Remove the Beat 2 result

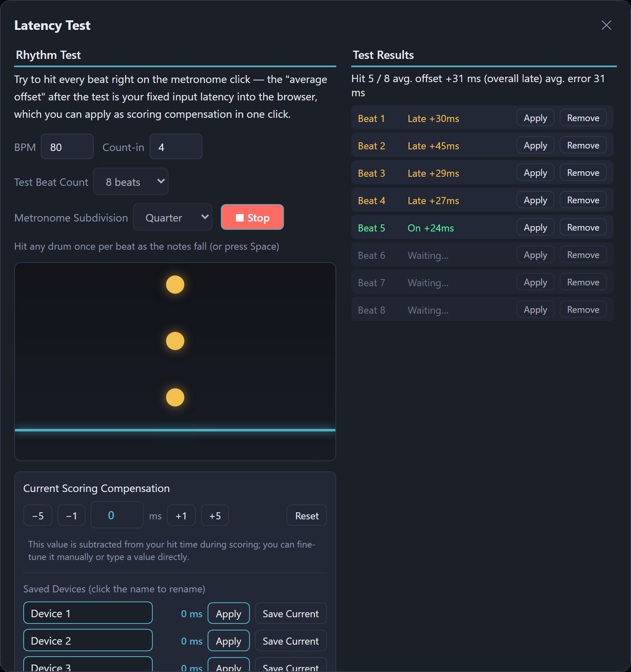point(583,145)
